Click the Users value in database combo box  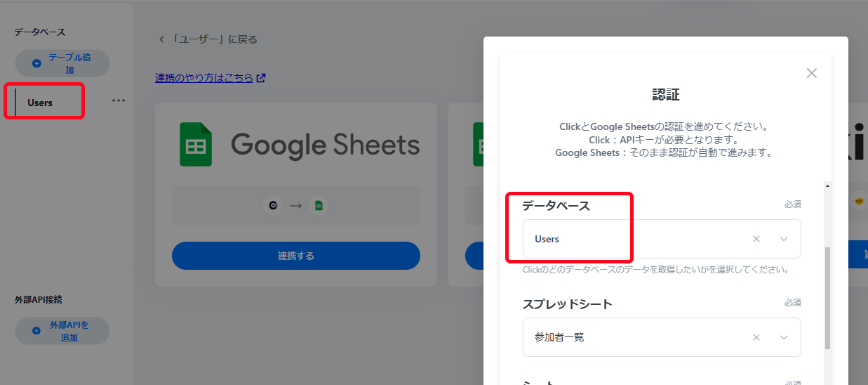coord(547,239)
